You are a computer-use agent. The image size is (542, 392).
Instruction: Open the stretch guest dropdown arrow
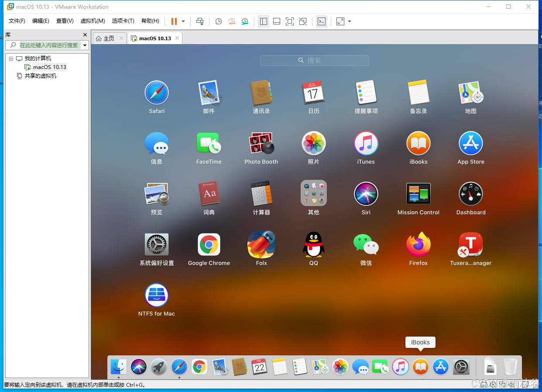pos(350,21)
